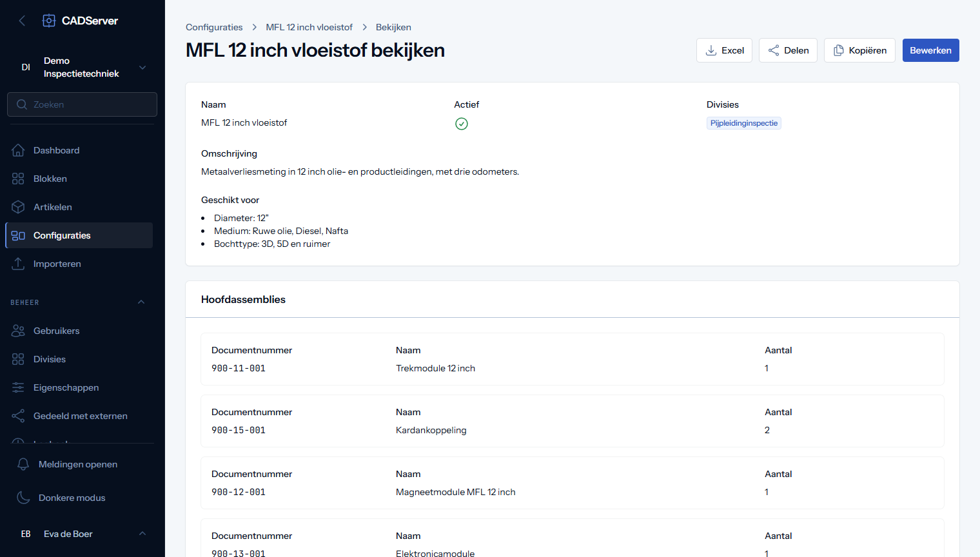
Task: Click the Eigenschappen sliders icon
Action: point(18,387)
